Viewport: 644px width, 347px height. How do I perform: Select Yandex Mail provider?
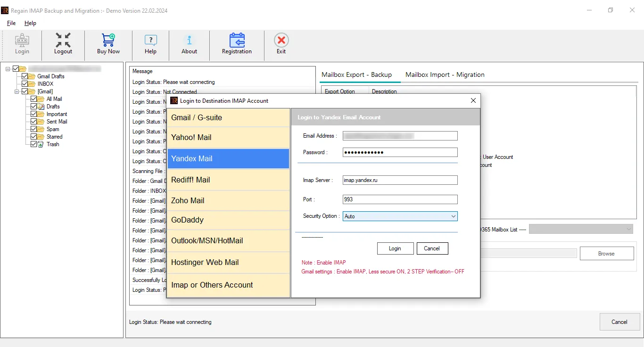(x=229, y=158)
